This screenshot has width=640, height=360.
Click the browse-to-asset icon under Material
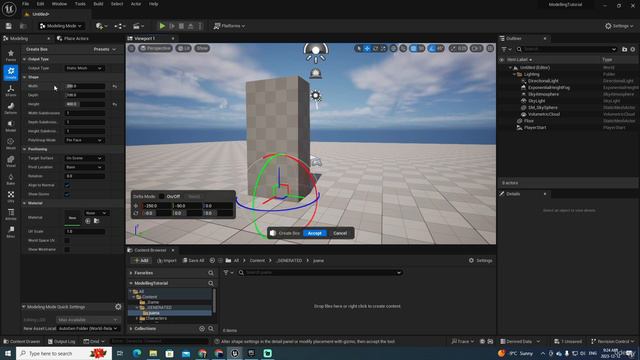point(97,221)
